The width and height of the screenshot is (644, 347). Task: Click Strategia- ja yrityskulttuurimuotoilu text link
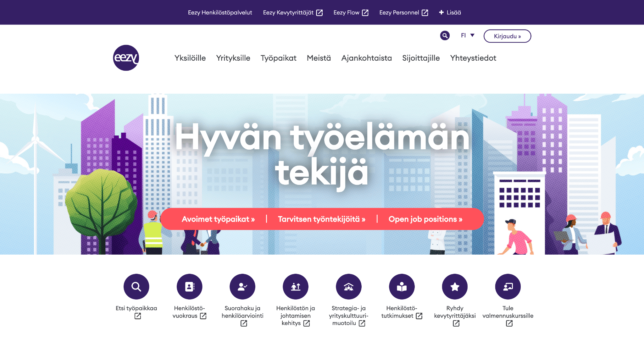pyautogui.click(x=349, y=316)
